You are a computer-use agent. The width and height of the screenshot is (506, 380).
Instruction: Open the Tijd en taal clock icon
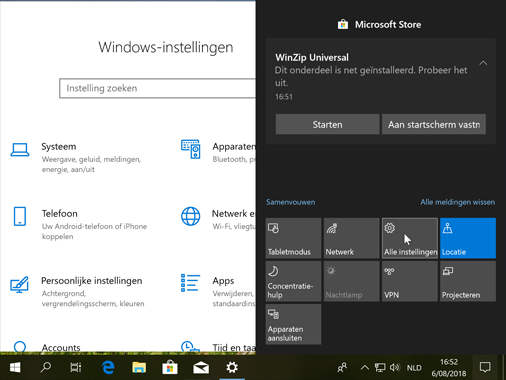[190, 347]
